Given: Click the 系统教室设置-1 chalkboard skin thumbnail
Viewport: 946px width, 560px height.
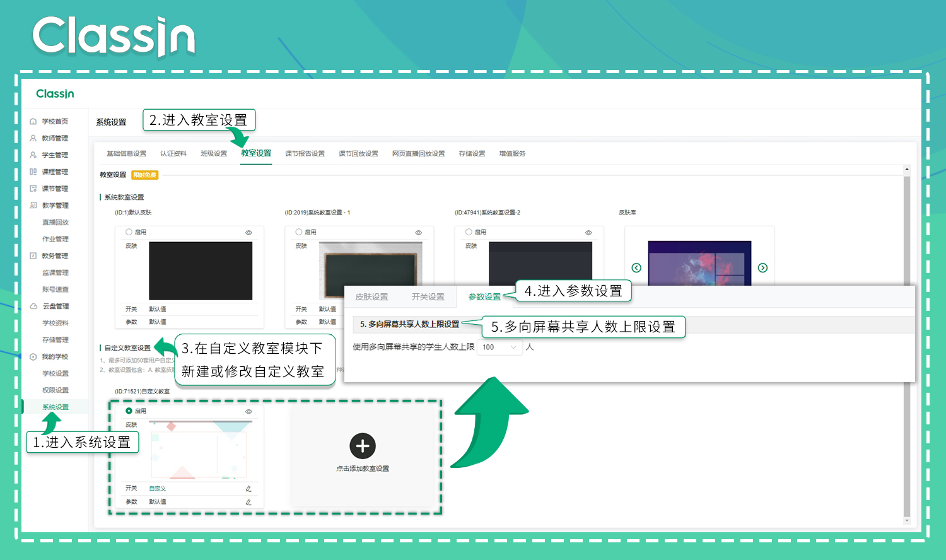Looking at the screenshot, I should pyautogui.click(x=371, y=271).
